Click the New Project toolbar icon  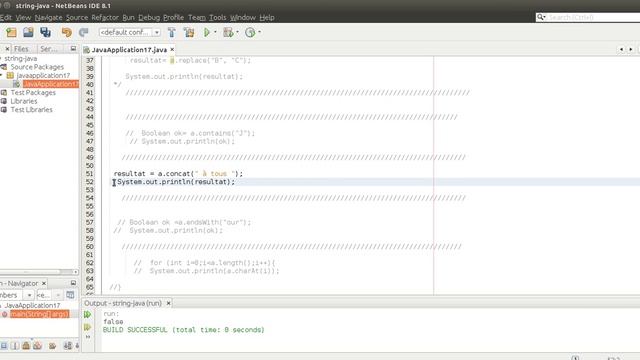11,32
